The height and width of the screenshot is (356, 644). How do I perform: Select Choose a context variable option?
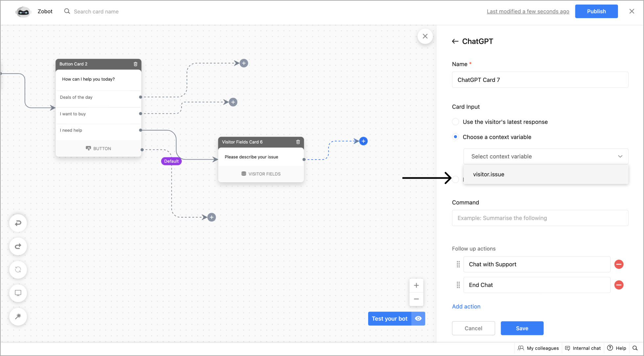(456, 137)
